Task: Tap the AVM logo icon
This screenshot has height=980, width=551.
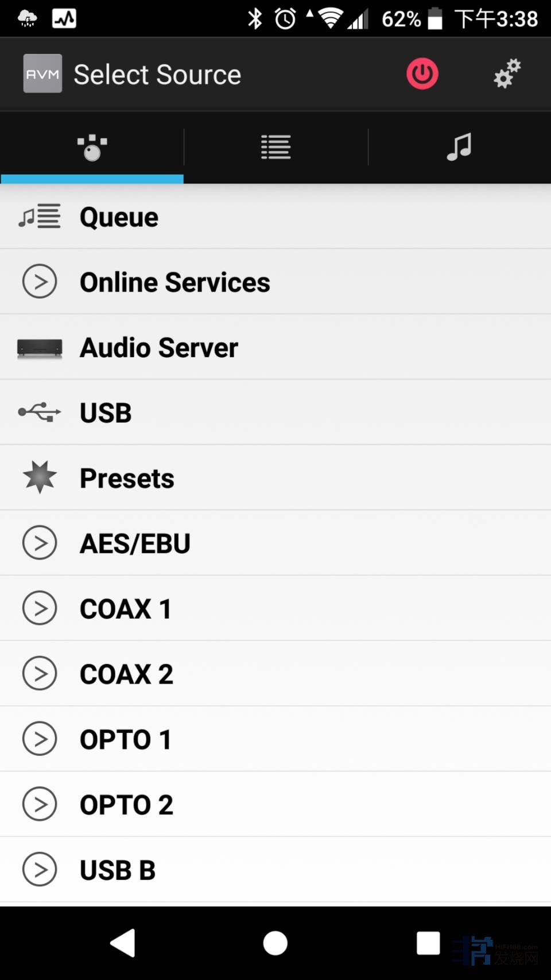Action: pyautogui.click(x=42, y=74)
